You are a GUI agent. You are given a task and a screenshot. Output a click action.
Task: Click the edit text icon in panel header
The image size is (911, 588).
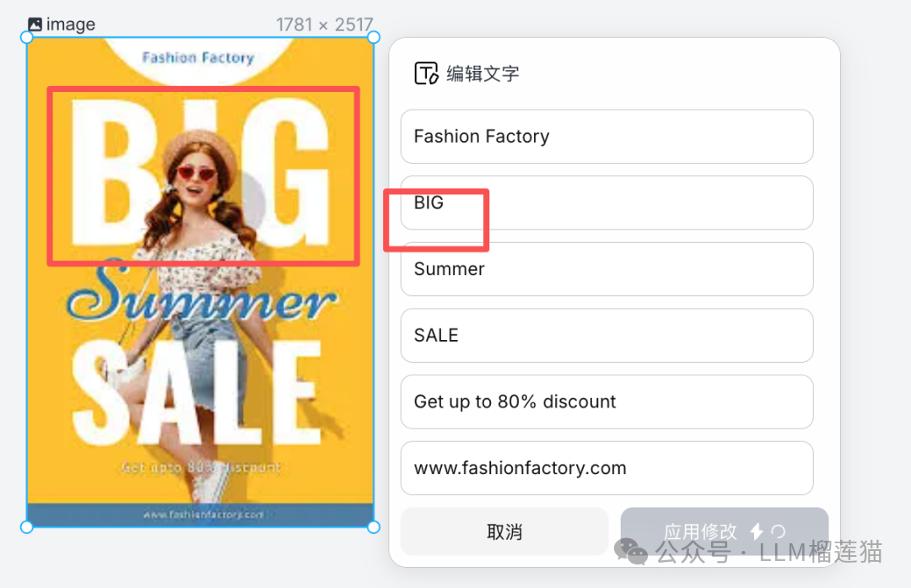point(426,73)
